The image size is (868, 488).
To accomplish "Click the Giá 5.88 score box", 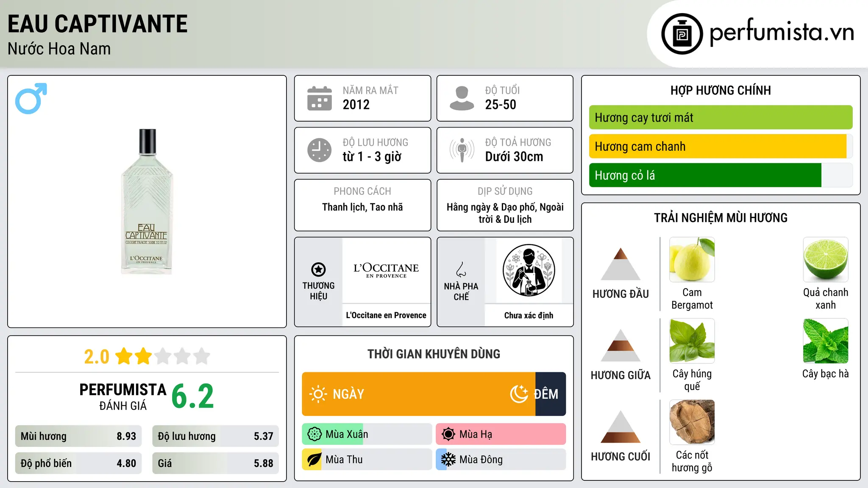I will pyautogui.click(x=216, y=463).
